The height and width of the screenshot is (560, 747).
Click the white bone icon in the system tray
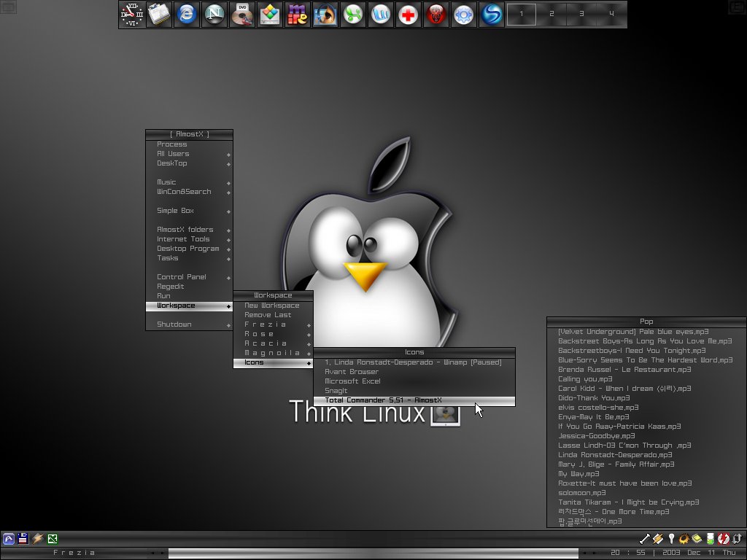[645, 539]
